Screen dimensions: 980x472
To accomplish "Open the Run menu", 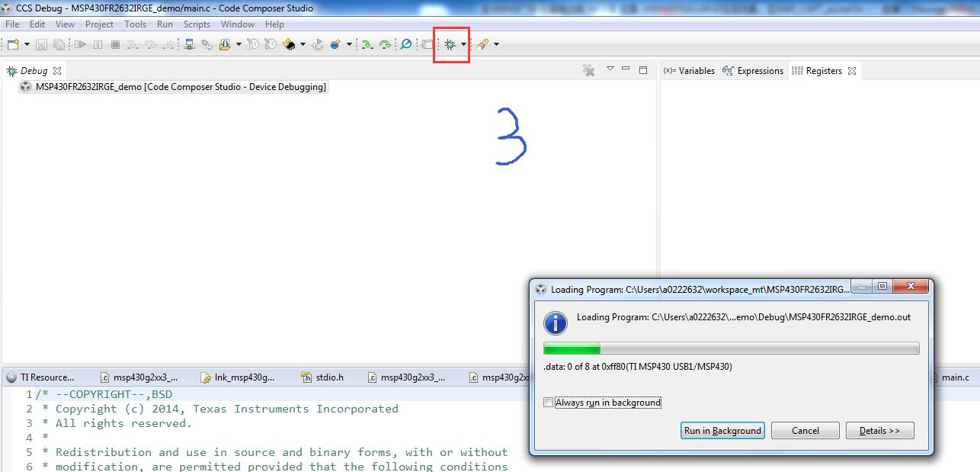I will click(165, 24).
